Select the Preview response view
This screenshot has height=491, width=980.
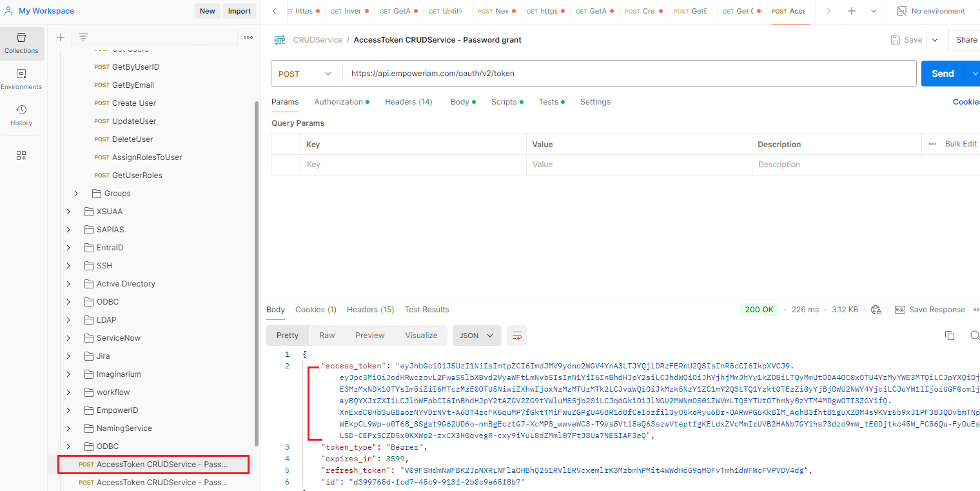tap(370, 336)
